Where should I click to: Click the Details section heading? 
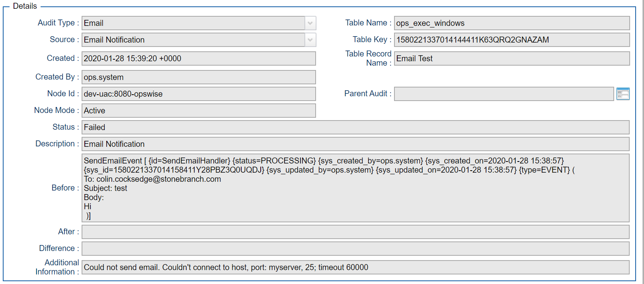point(25,6)
